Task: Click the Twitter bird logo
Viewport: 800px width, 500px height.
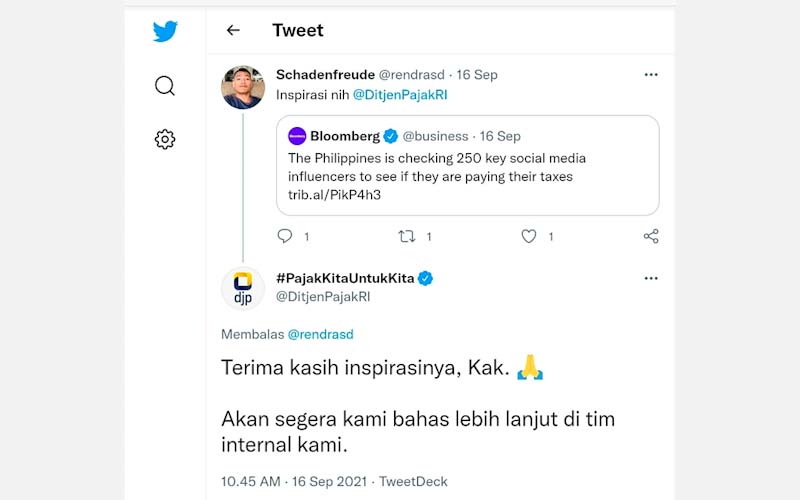Action: 165,31
